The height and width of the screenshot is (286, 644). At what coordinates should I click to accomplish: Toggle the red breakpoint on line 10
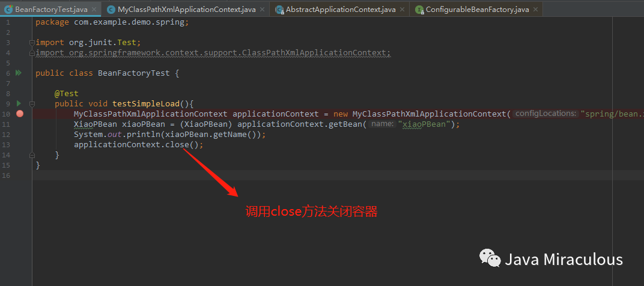(x=20, y=114)
